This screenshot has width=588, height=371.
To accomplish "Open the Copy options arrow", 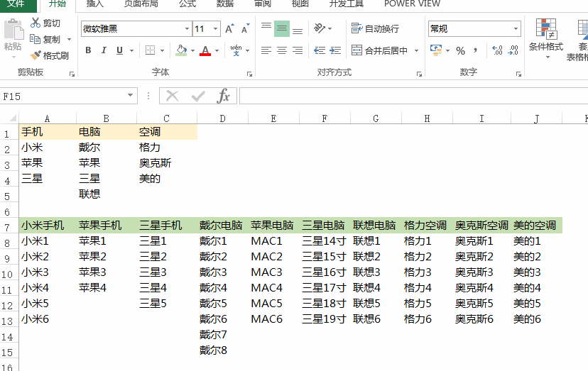I will (x=70, y=39).
